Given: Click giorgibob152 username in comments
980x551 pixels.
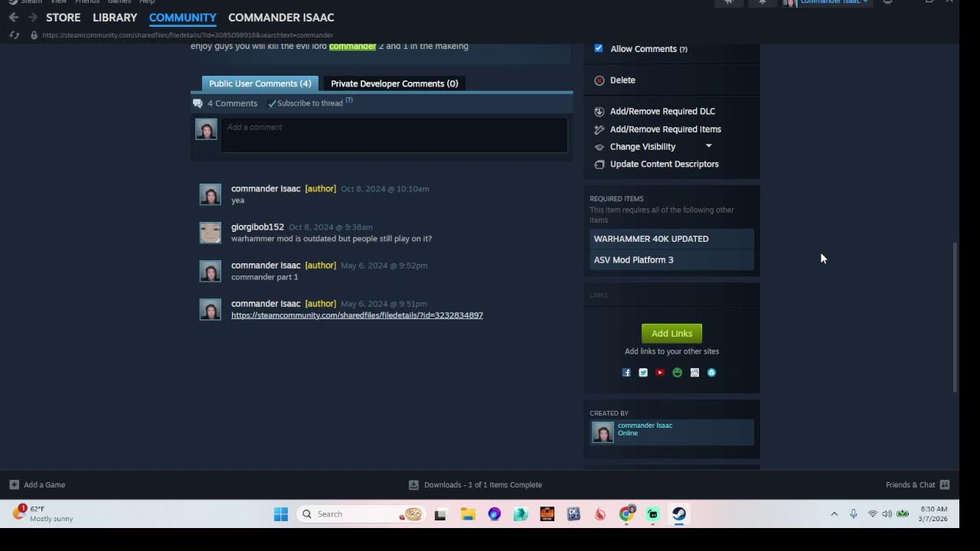Looking at the screenshot, I should tap(257, 227).
